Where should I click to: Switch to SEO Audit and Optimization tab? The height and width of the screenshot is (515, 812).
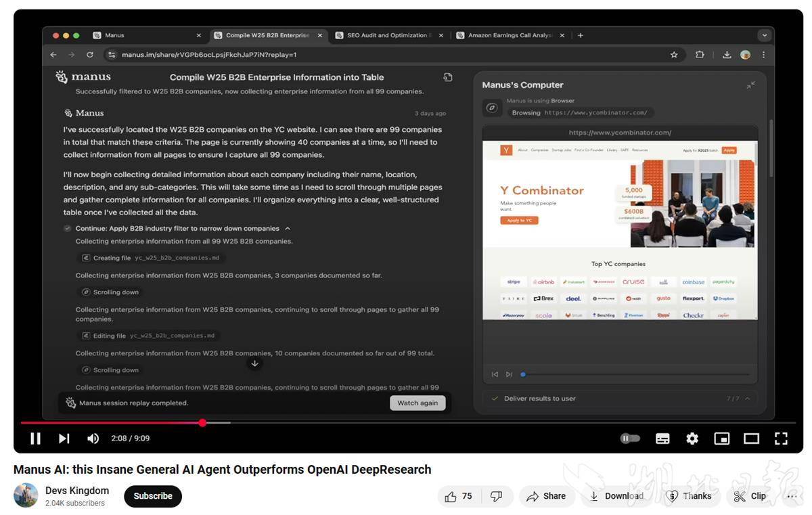click(x=387, y=35)
